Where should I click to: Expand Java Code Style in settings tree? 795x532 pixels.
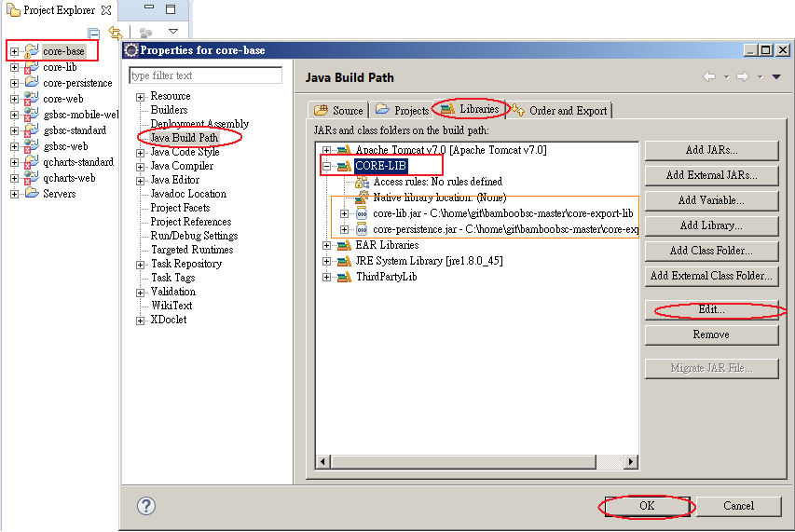coord(140,153)
